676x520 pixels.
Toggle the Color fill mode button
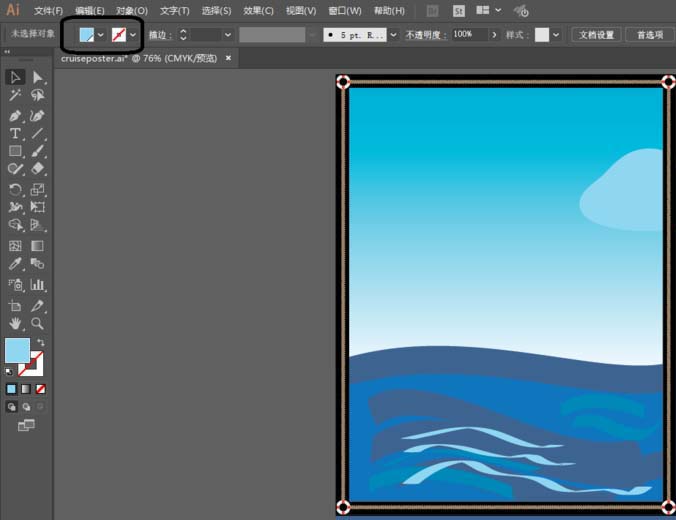[x=12, y=388]
